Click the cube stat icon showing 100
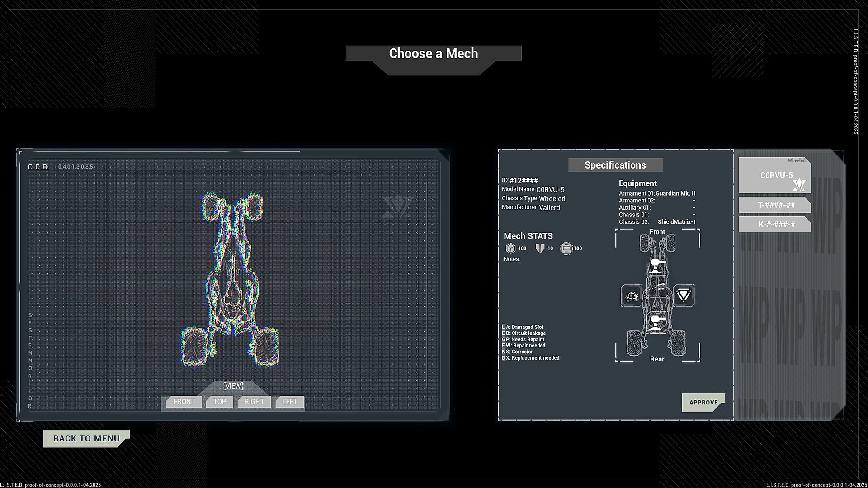Image resolution: width=868 pixels, height=488 pixels. coord(510,249)
